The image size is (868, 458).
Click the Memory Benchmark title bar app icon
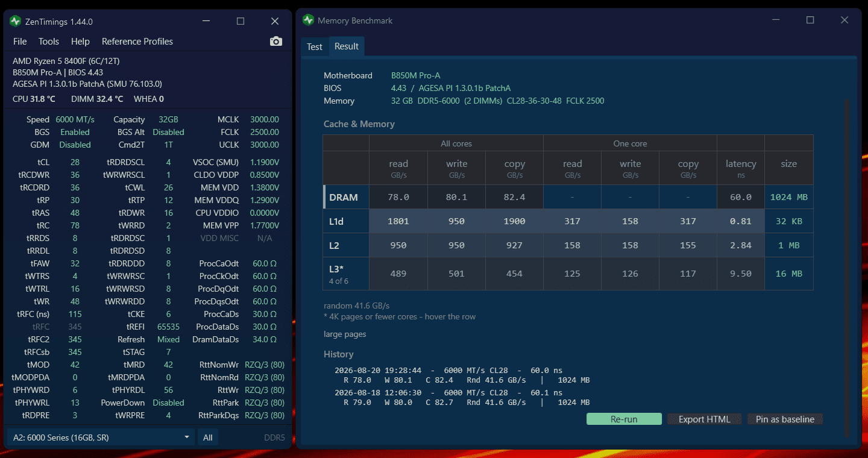click(309, 20)
